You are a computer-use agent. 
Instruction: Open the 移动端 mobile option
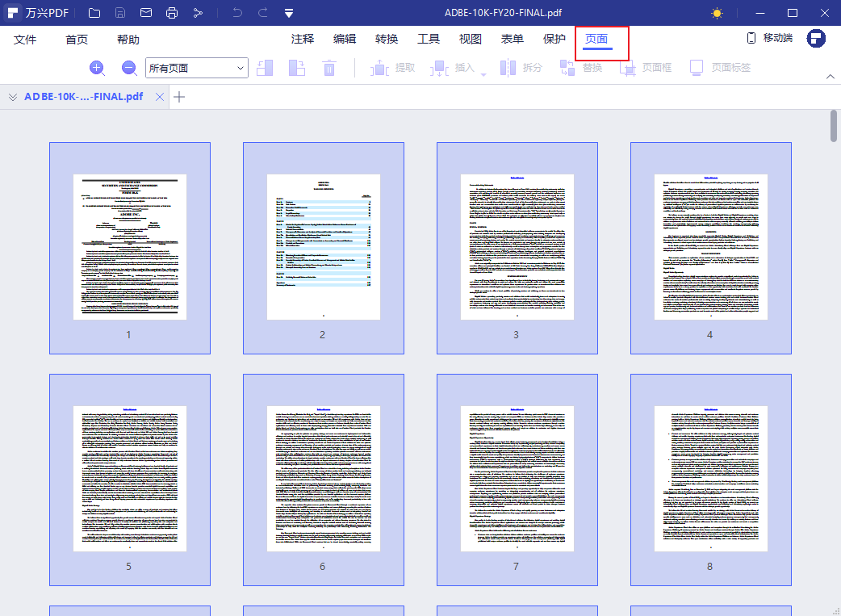point(769,39)
